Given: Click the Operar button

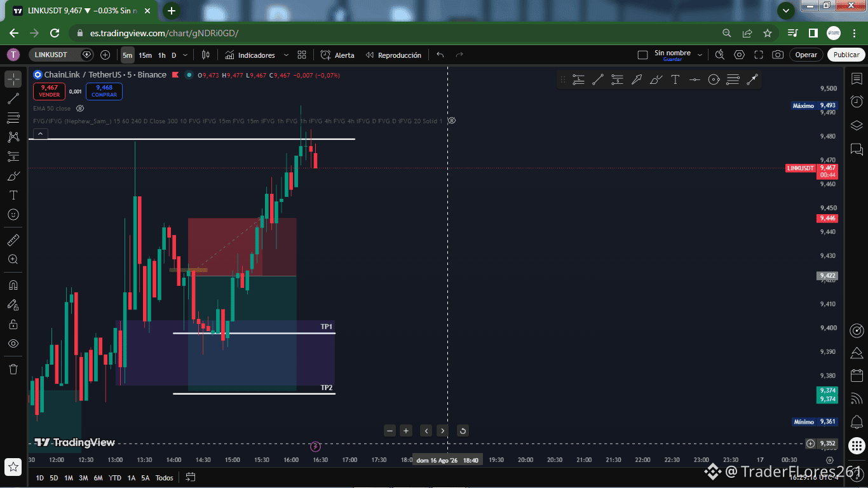Looking at the screenshot, I should [806, 55].
